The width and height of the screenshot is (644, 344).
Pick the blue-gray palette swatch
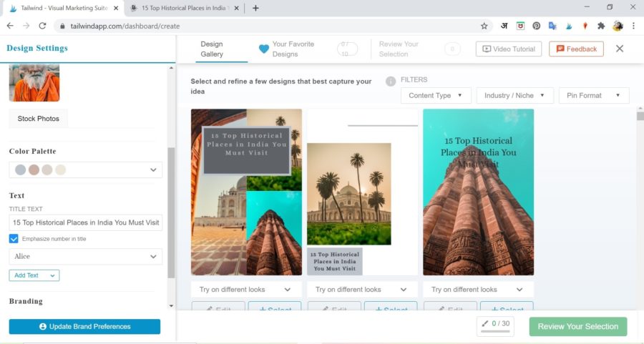click(21, 169)
